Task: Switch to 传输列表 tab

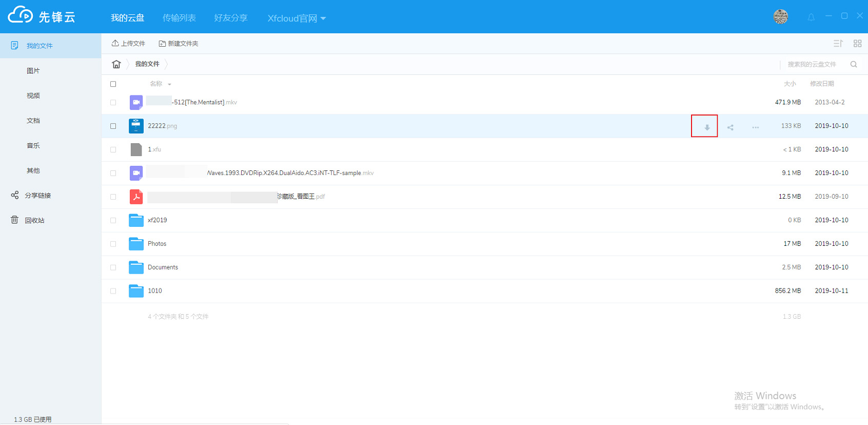Action: [x=179, y=18]
